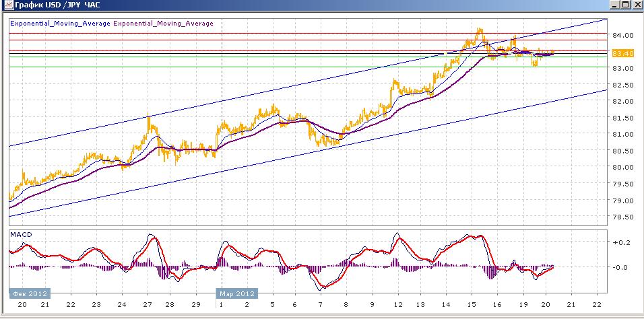Image resolution: width=644 pixels, height=319 pixels.
Task: Click date label 27 on time axis
Action: [147, 305]
